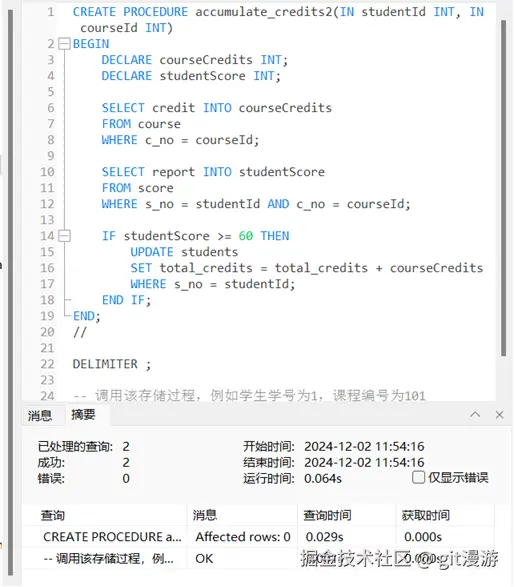Viewport: 515px width, 587px height.
Task: Click the WHERE c_no = courseId line
Action: click(180, 140)
